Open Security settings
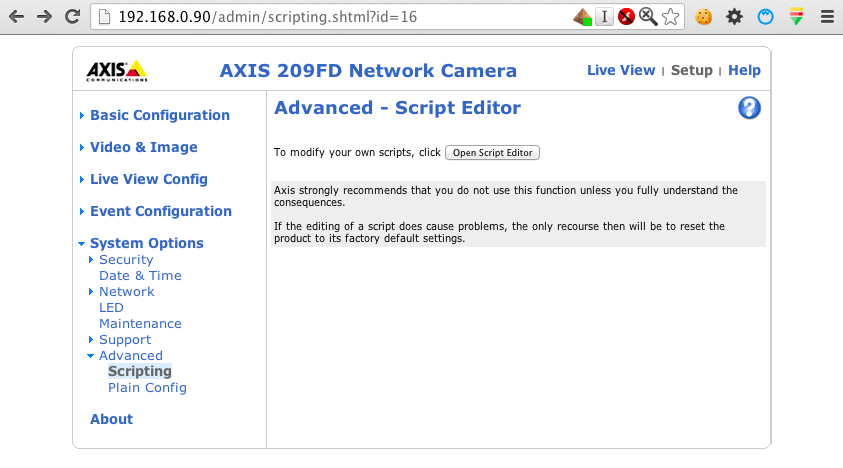843x468 pixels. coord(126,260)
